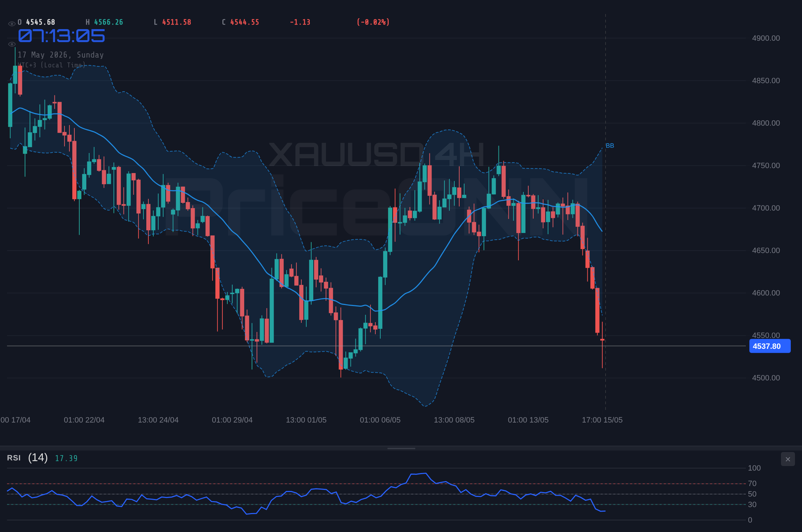
Task: Click the 4750.00 price axis label
Action: coord(766,166)
